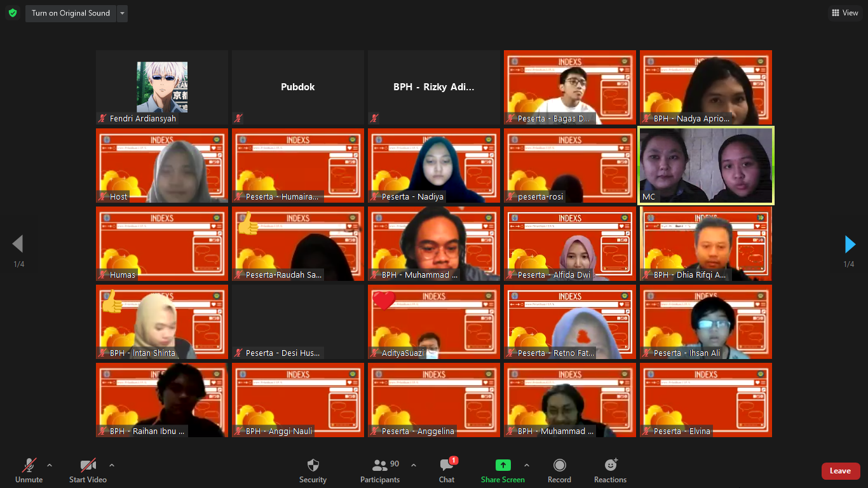Click muted mic icon on Fendri Ardiansyah tile
Screen dimensions: 868x488
pos(102,118)
